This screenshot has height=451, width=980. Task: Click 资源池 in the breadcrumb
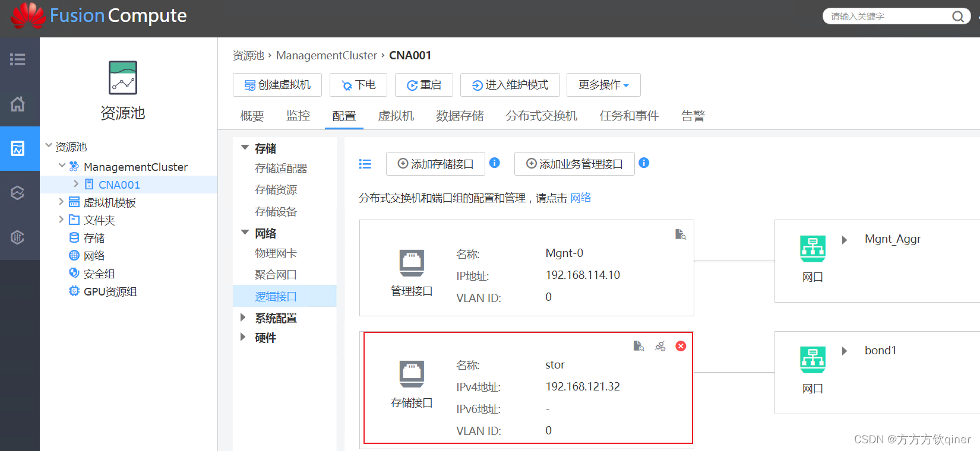[x=248, y=55]
